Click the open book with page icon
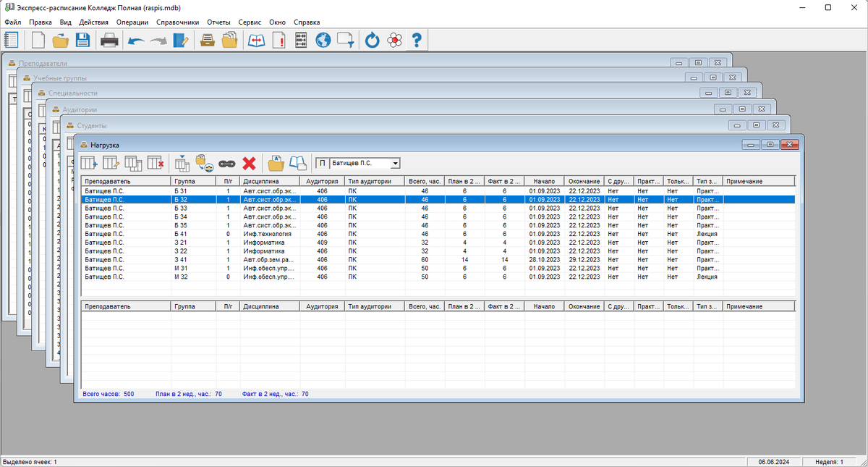This screenshot has height=467, width=868. pyautogui.click(x=298, y=163)
